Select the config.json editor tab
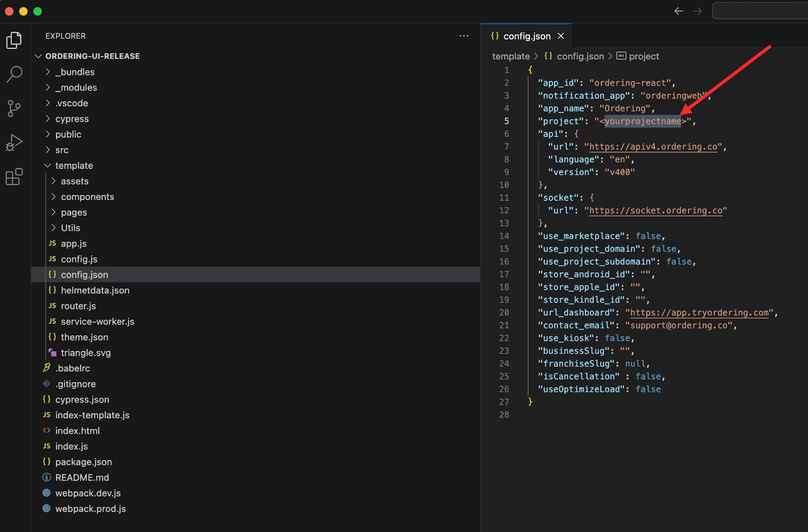This screenshot has height=532, width=808. coord(526,36)
